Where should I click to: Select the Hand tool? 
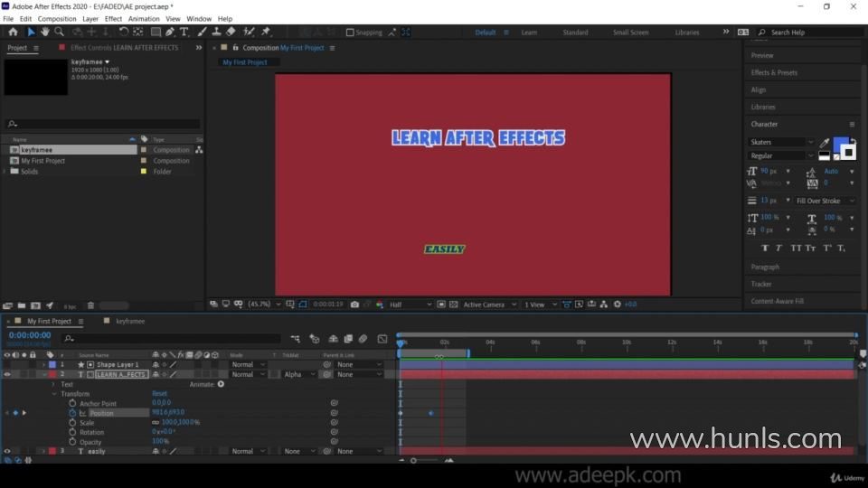click(x=45, y=33)
